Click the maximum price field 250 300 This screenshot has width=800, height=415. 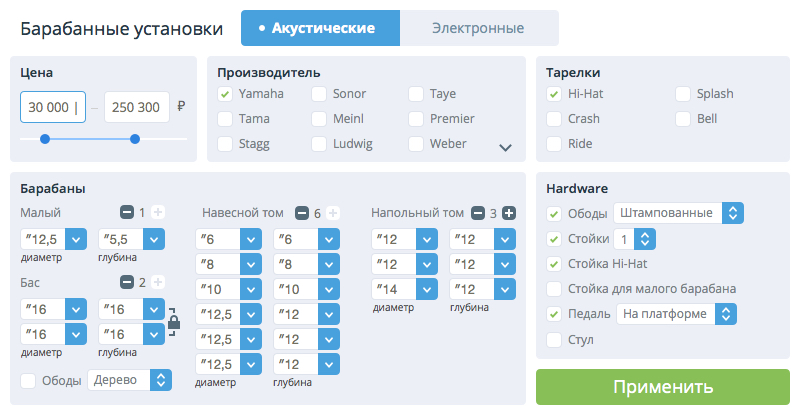[136, 107]
